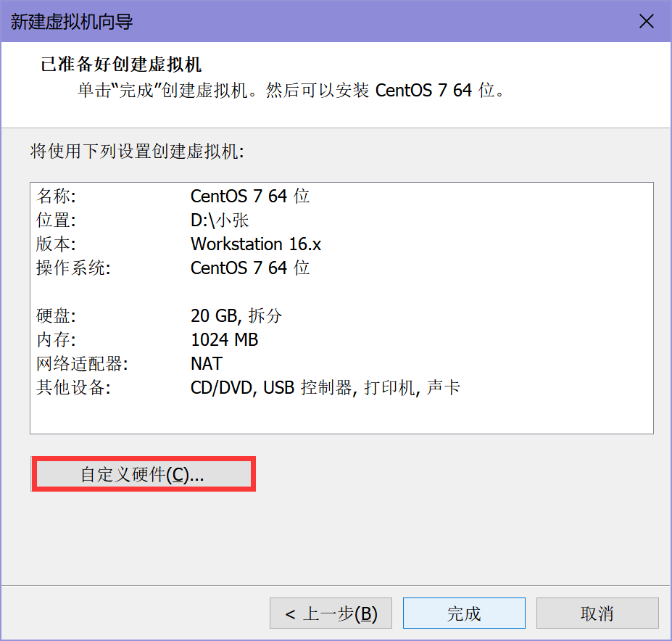Screen dimensions: 672x641
Task: Click the 完成 button to finish
Action: coord(464,613)
